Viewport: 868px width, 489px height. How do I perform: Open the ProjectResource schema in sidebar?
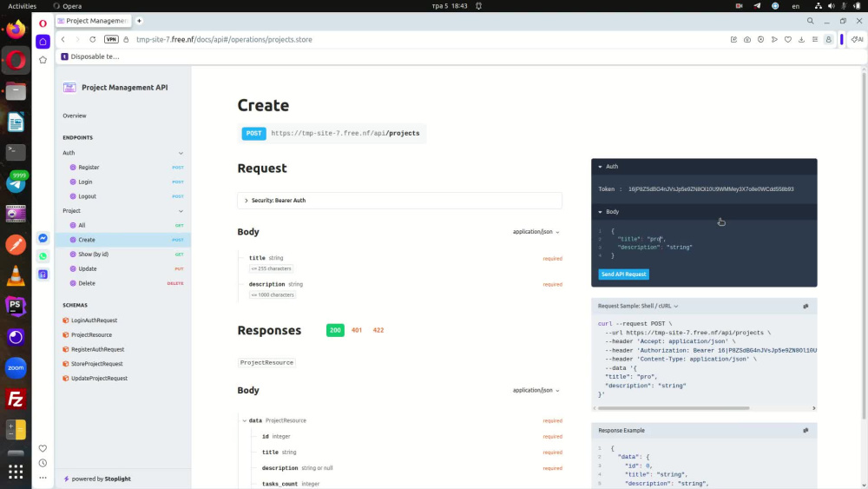coord(91,334)
